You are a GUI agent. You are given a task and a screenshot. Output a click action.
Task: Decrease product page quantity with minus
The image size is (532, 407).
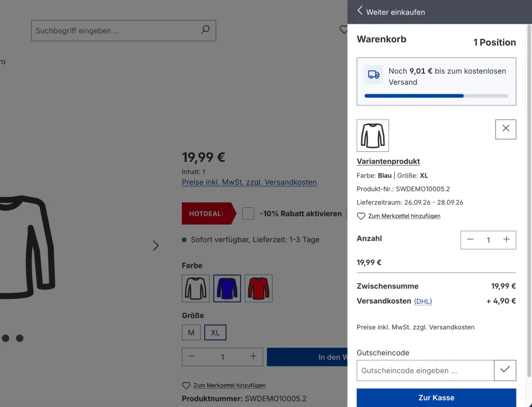pos(192,357)
